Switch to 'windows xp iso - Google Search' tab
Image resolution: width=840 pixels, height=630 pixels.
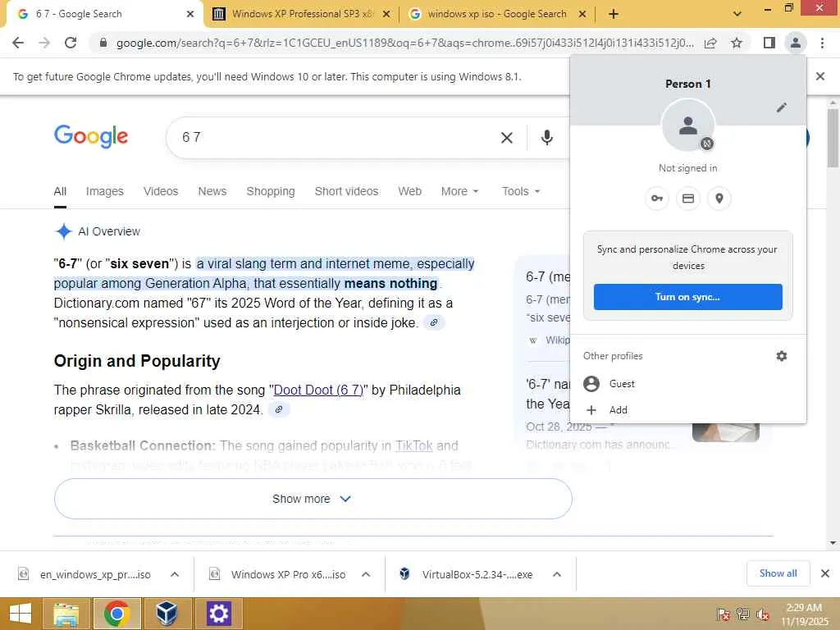(x=497, y=14)
